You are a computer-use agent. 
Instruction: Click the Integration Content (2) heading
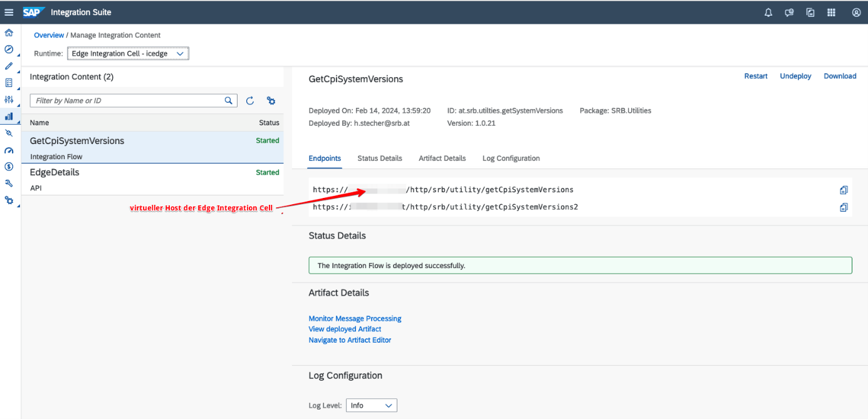[71, 77]
